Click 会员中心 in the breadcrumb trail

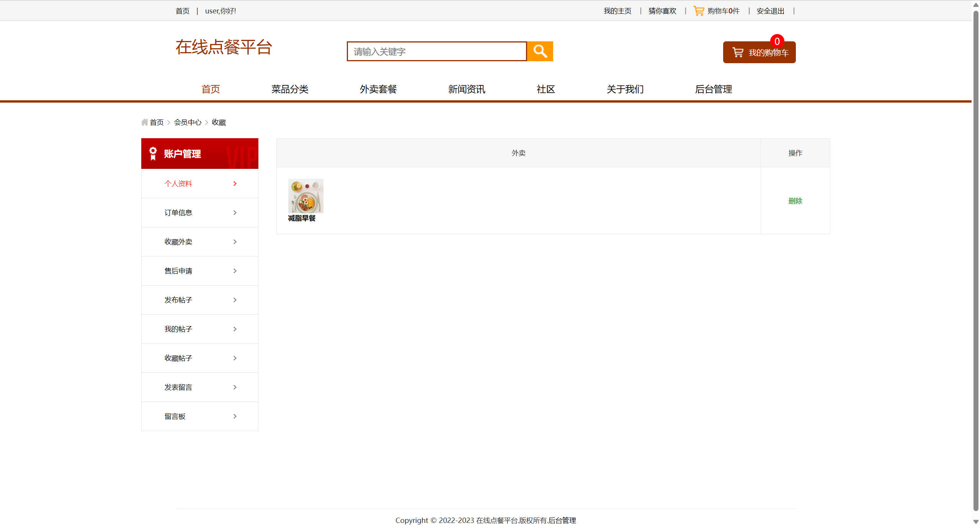click(188, 122)
